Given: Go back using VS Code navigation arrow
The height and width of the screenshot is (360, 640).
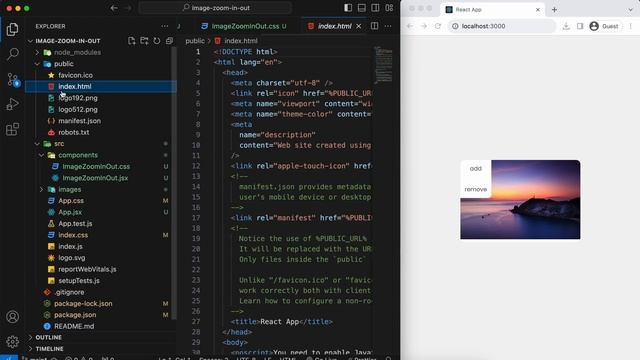Looking at the screenshot, I should [x=114, y=8].
